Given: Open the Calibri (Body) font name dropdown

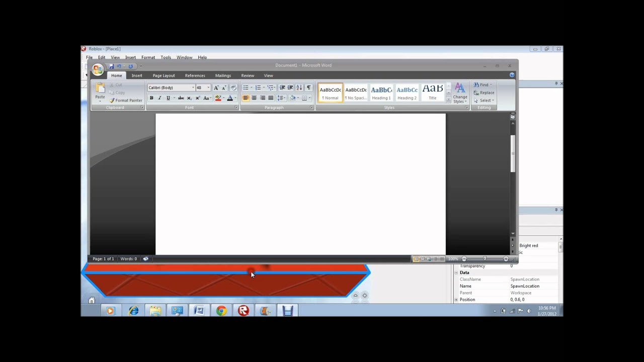Looking at the screenshot, I should coord(193,87).
